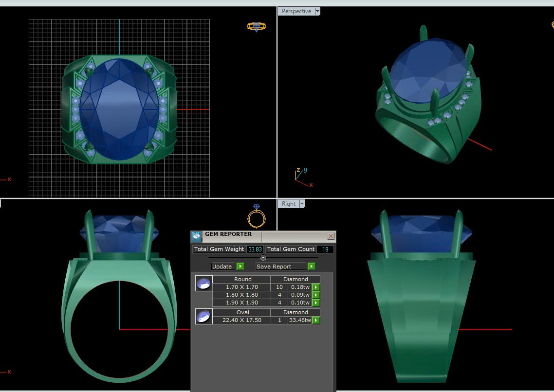Viewport: 554px width, 392px height.
Task: Click green arrow for 1.90 X 1.90 row
Action: tap(316, 303)
